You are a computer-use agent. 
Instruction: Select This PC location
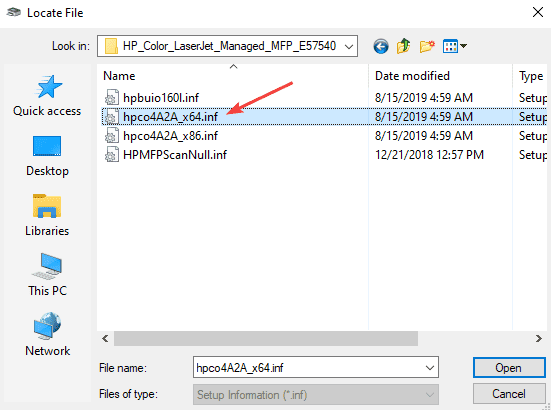click(x=47, y=275)
